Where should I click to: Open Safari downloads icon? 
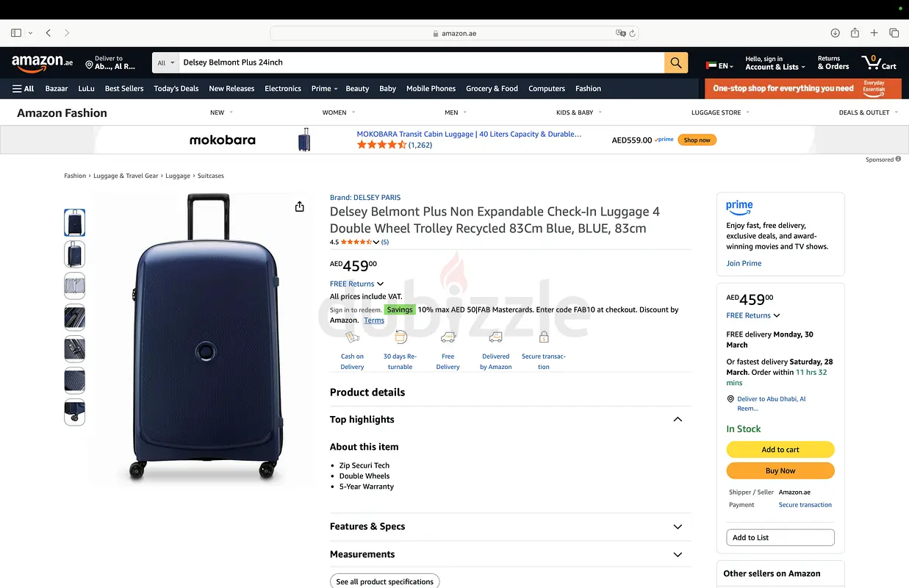point(835,33)
